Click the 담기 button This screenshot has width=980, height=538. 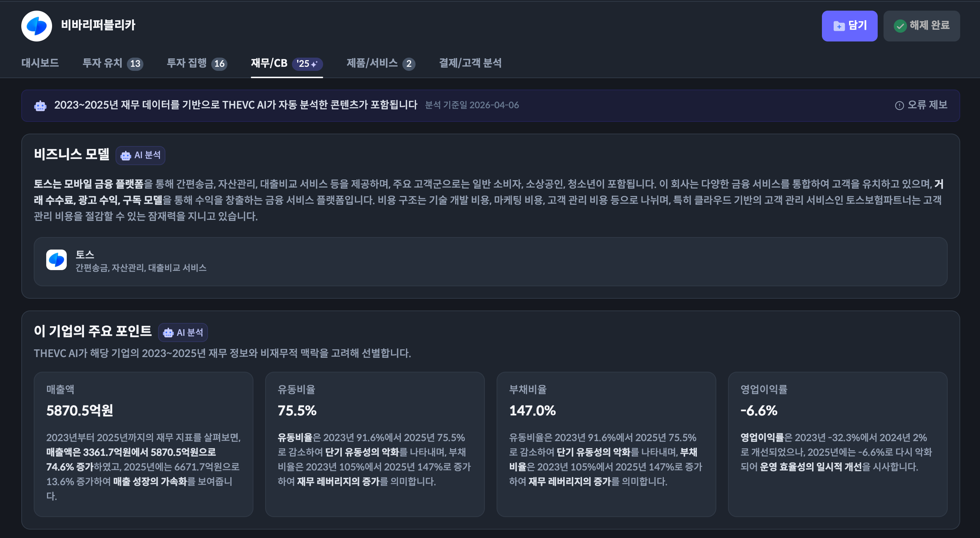point(849,26)
